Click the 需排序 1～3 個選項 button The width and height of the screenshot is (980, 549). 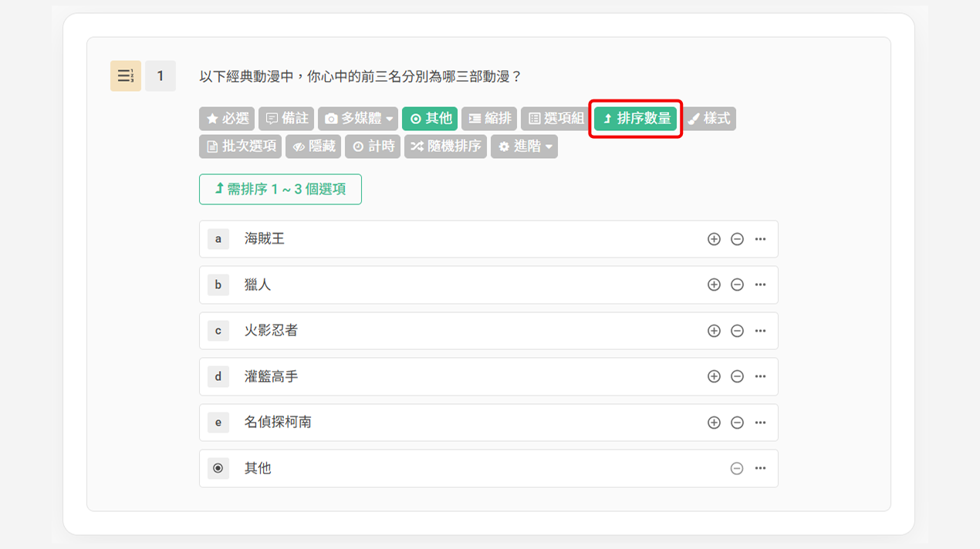(280, 190)
